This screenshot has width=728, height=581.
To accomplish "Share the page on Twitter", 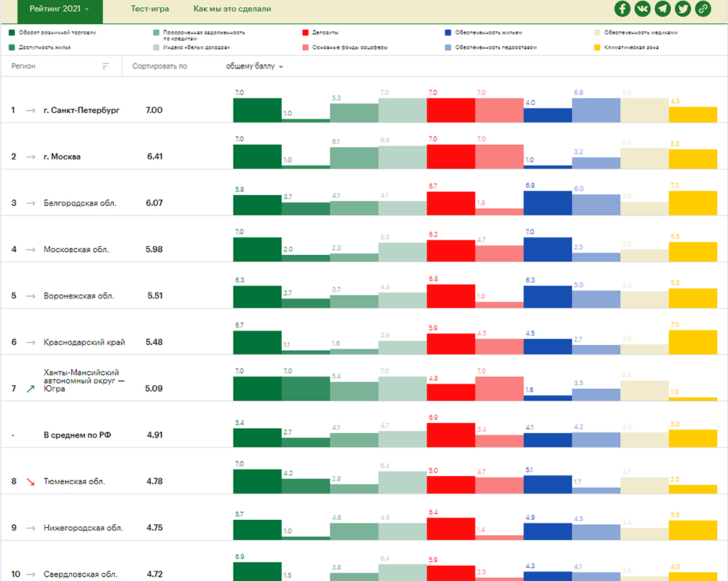I will (x=682, y=9).
